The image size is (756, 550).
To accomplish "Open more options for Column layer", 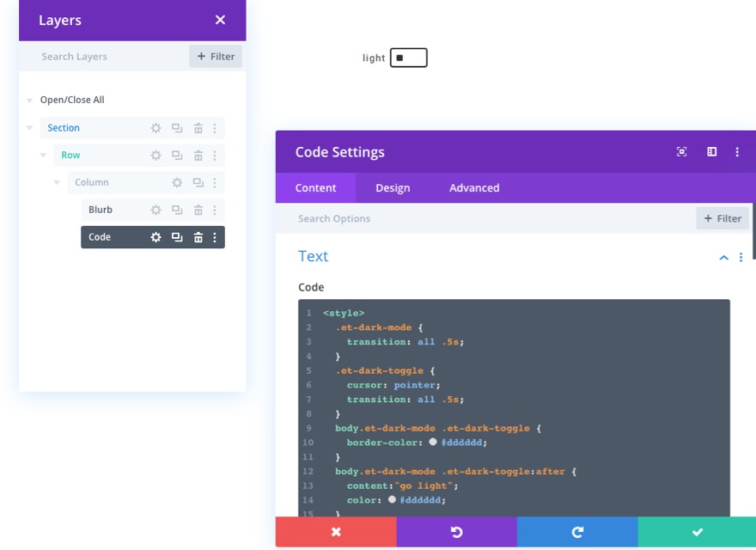I will [x=215, y=182].
